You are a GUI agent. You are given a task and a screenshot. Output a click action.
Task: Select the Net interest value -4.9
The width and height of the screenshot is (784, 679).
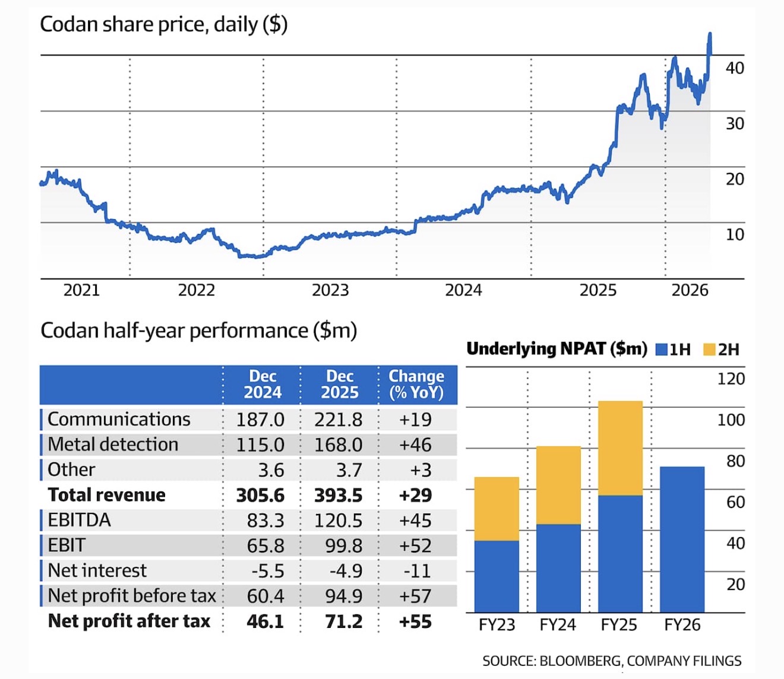[x=346, y=571]
